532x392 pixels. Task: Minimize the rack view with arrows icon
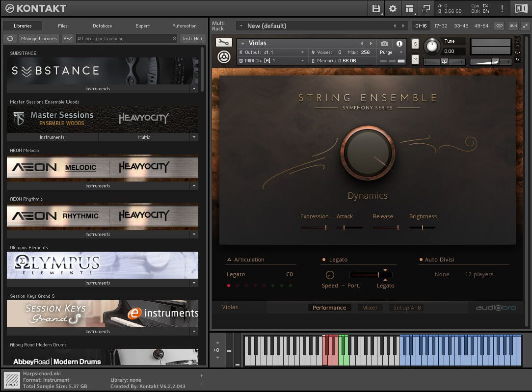click(525, 26)
